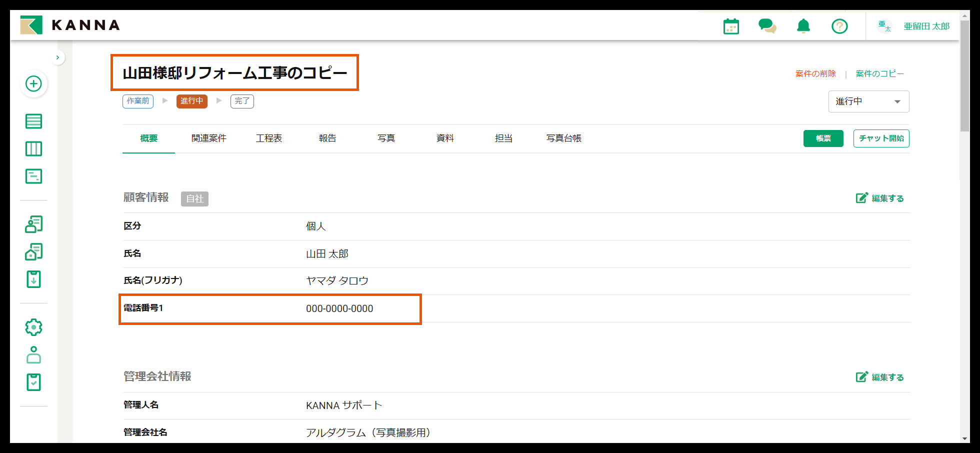Set the case status to 完了

(x=242, y=101)
